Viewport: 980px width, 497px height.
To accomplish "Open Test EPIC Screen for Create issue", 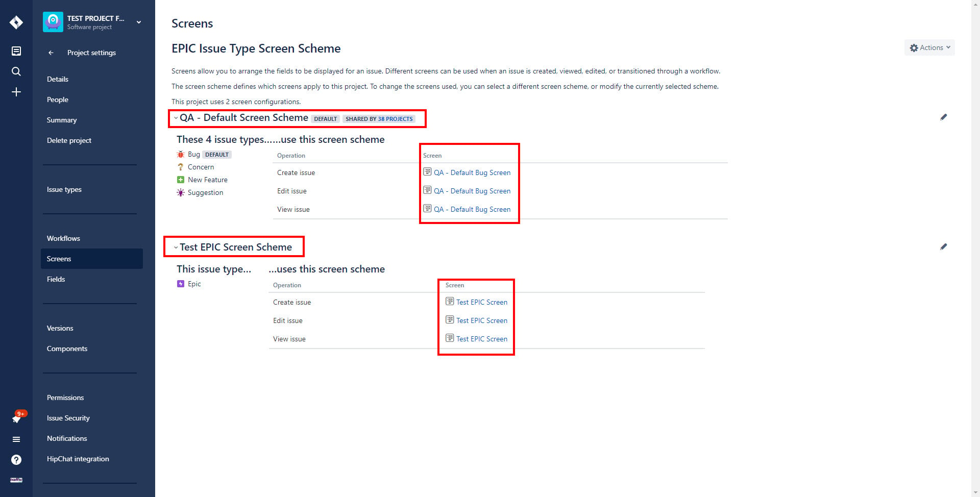I will click(482, 302).
